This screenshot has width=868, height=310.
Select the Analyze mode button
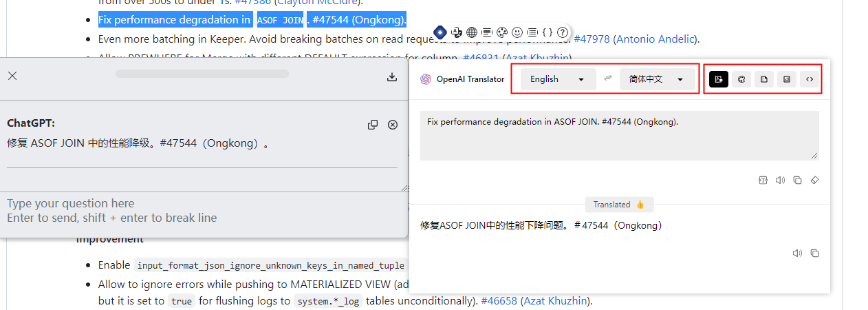coord(787,79)
